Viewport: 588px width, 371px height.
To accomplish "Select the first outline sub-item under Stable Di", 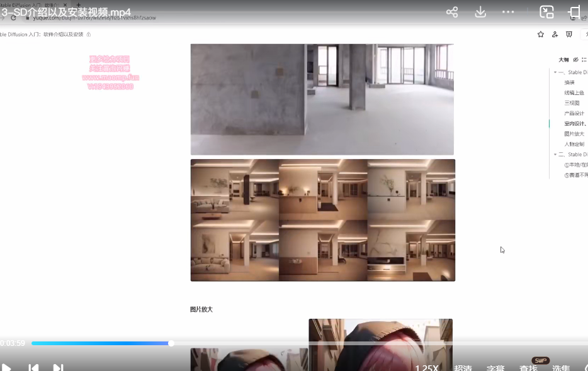I will coord(569,82).
